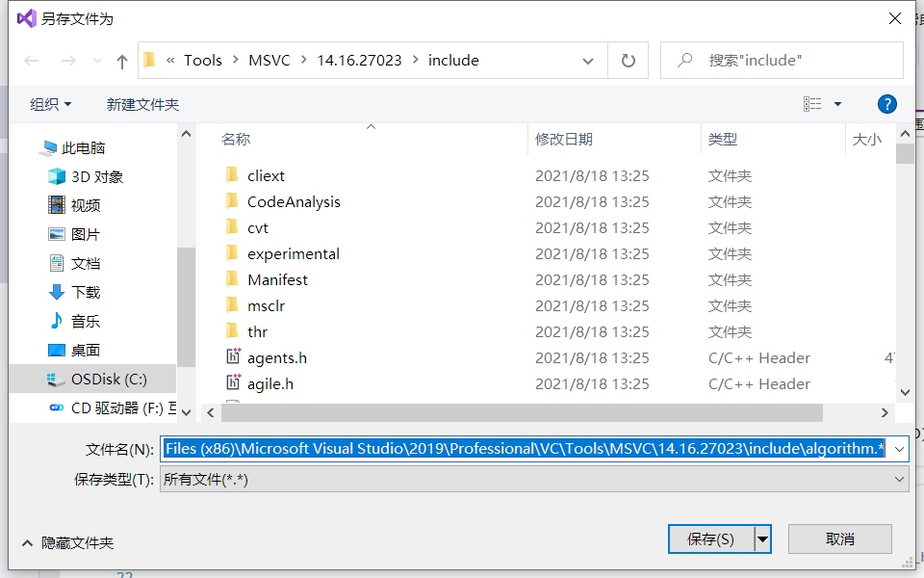Refresh the current folder view
The height and width of the screenshot is (578, 924).
coord(627,60)
